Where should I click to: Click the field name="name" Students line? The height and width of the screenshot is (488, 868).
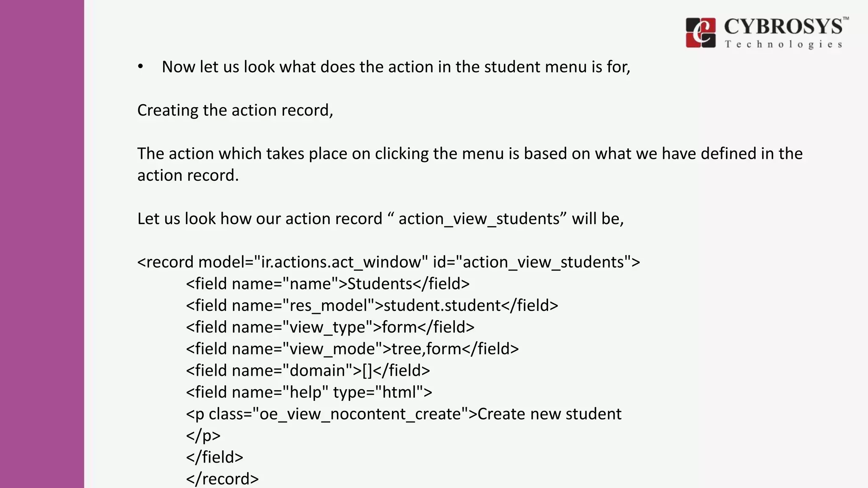click(x=328, y=283)
